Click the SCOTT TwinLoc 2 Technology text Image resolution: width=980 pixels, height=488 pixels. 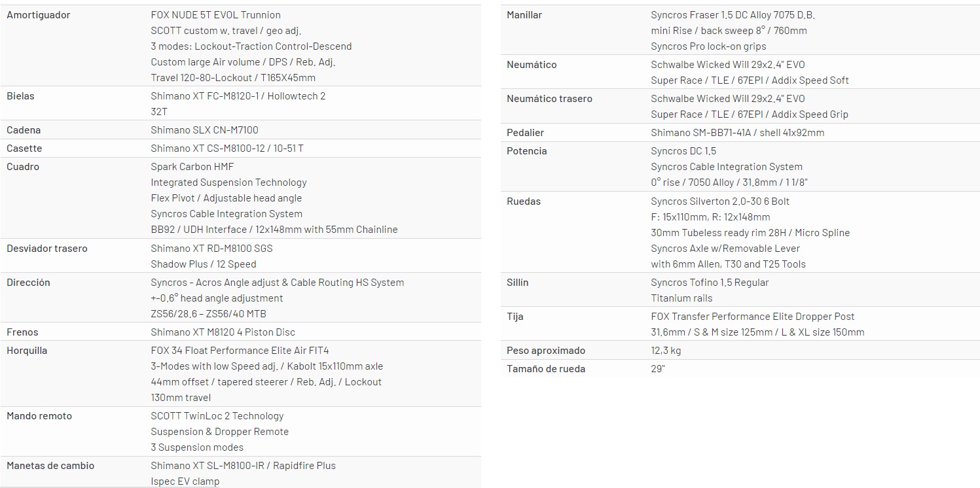coord(217,416)
